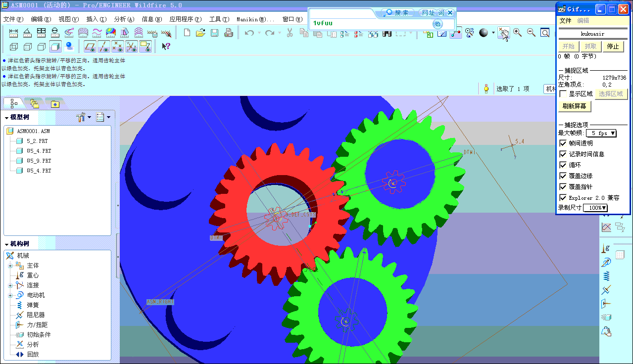The image size is (633, 364).
Task: Click the printer icon
Action: [x=228, y=33]
